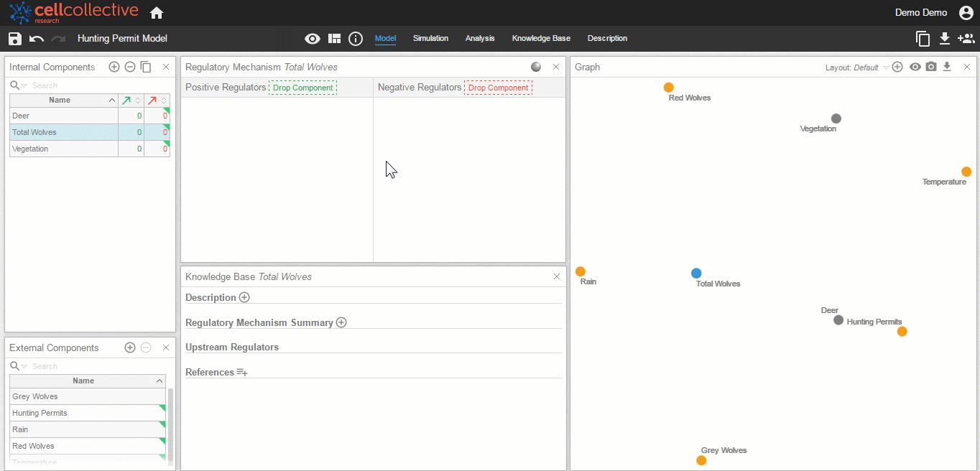This screenshot has height=471, width=980.
Task: Copy the selected internal component
Action: point(146,67)
